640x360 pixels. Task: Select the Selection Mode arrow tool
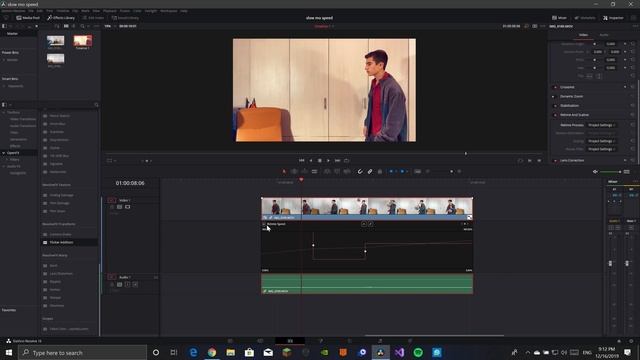[284, 171]
